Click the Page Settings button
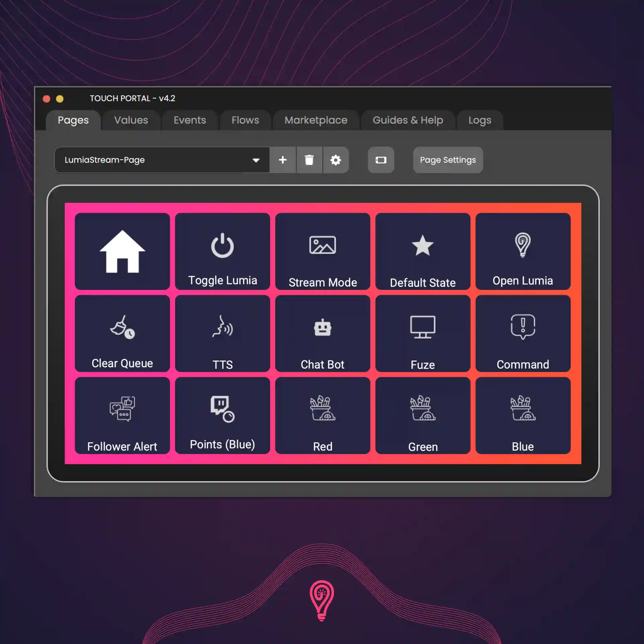 coord(448,160)
